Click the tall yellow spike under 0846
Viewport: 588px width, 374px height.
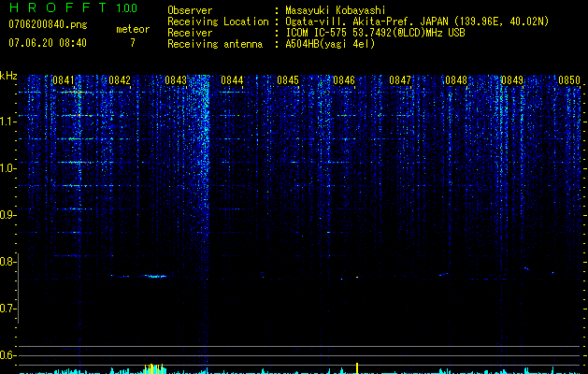click(x=357, y=368)
